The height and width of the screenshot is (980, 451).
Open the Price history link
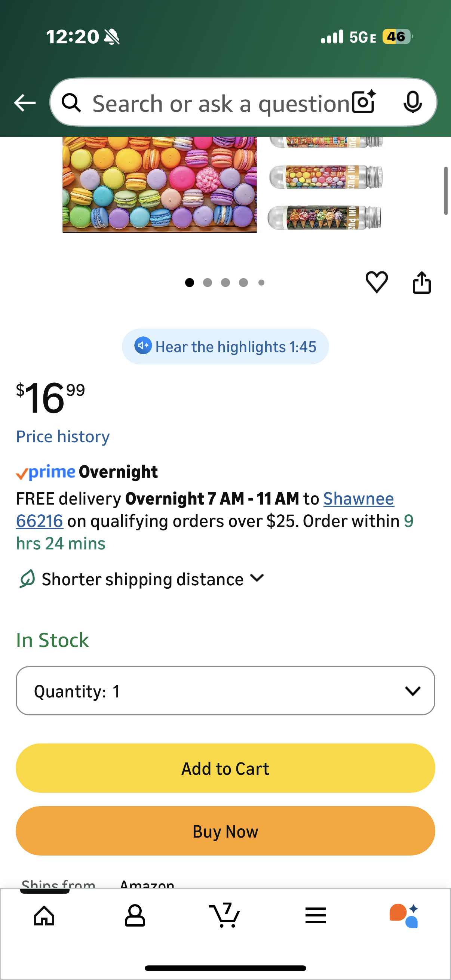coord(63,436)
